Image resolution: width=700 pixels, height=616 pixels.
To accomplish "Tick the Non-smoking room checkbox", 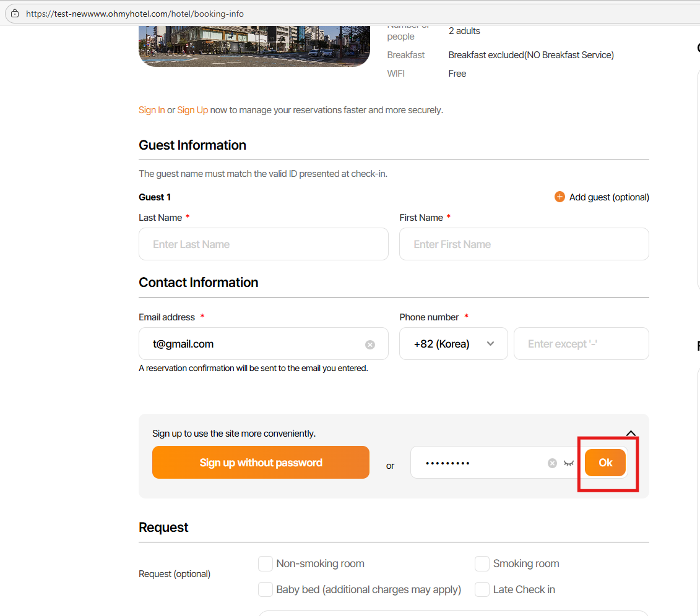I will pyautogui.click(x=266, y=563).
